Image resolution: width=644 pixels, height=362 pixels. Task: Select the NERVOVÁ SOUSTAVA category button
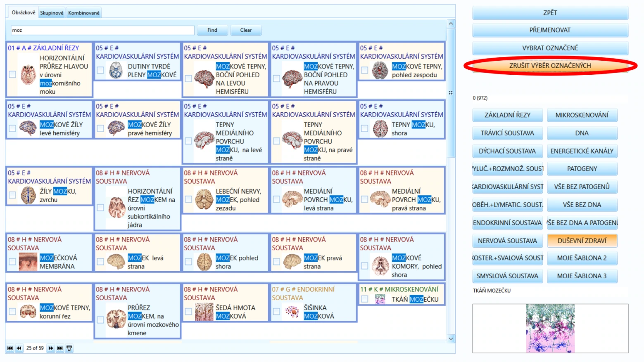508,241
